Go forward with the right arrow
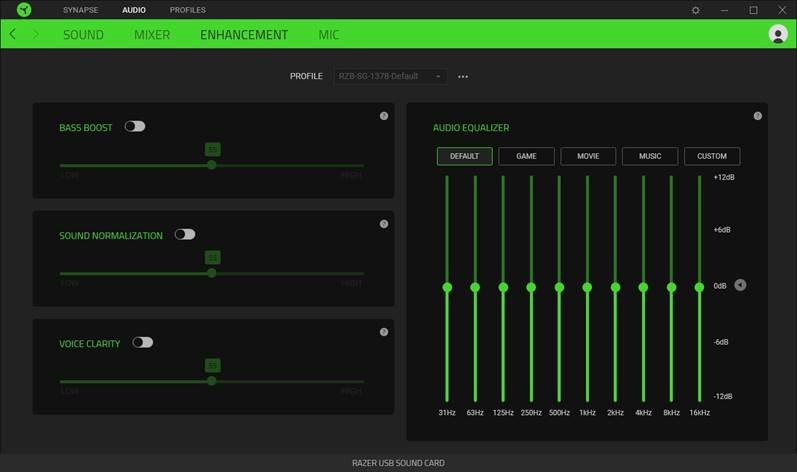Image resolution: width=797 pixels, height=472 pixels. point(36,34)
